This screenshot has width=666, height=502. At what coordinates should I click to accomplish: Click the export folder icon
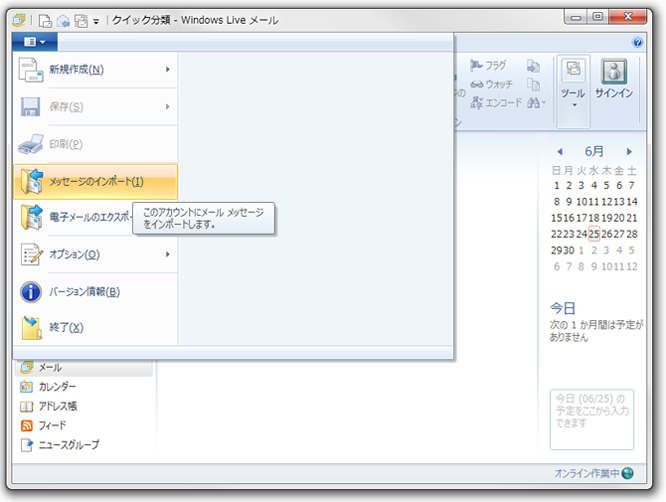pyautogui.click(x=32, y=217)
